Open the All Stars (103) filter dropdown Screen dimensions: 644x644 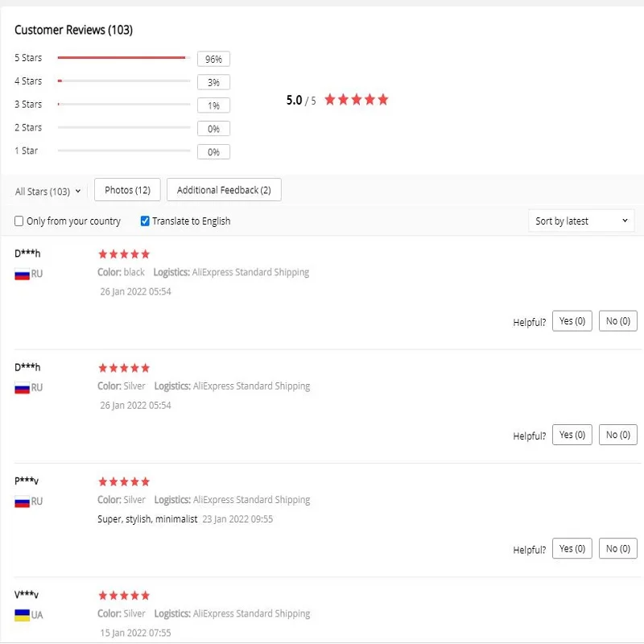point(48,192)
